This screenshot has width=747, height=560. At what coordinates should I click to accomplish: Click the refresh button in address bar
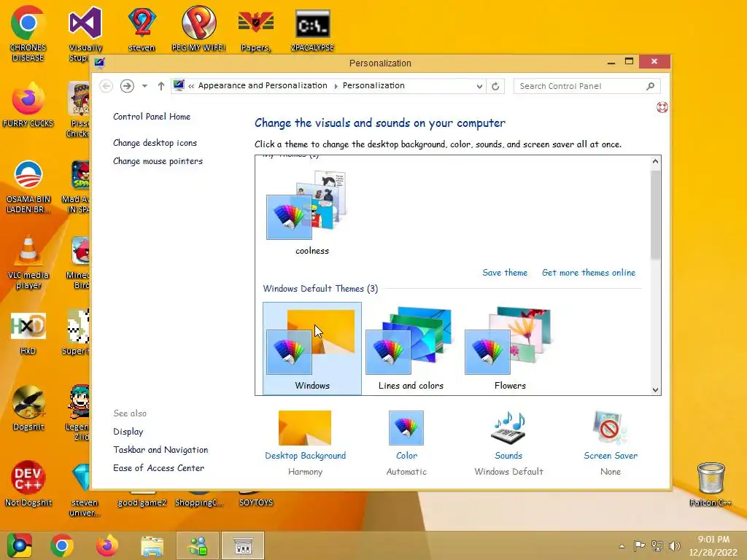[495, 86]
